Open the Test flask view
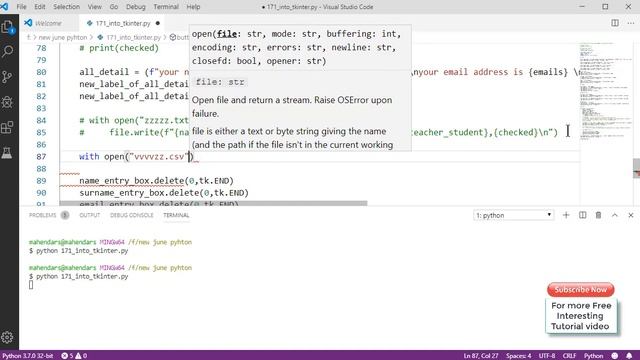Screen dimensions: 640x360 (7, 153)
